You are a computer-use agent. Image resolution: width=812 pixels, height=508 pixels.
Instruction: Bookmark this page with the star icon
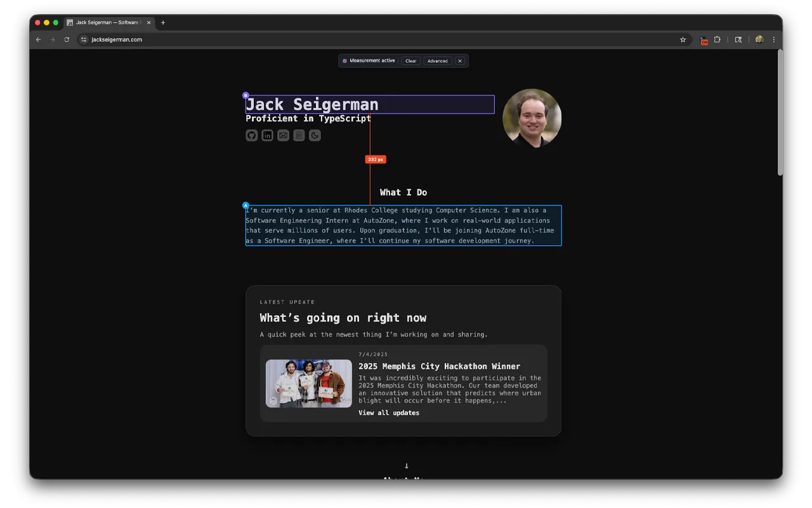[683, 39]
